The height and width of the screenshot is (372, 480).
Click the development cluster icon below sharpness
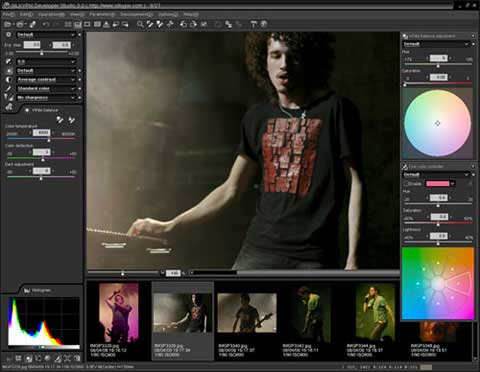[9, 107]
